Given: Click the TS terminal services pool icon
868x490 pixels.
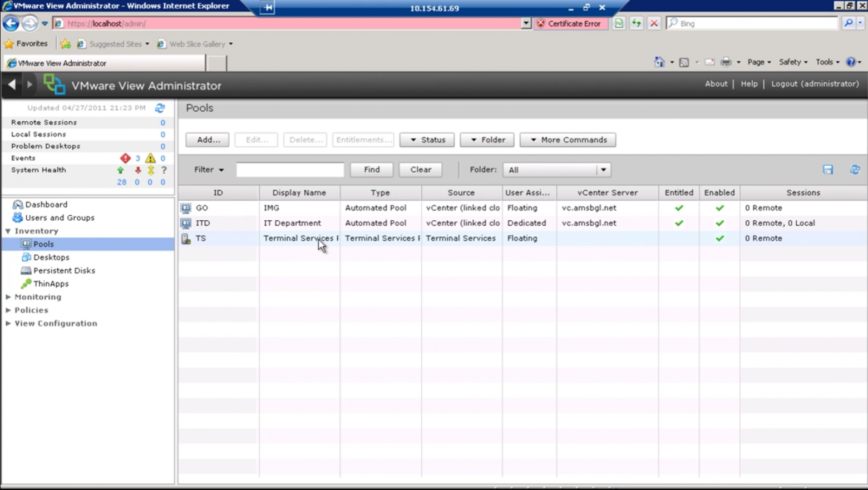Looking at the screenshot, I should tap(186, 239).
